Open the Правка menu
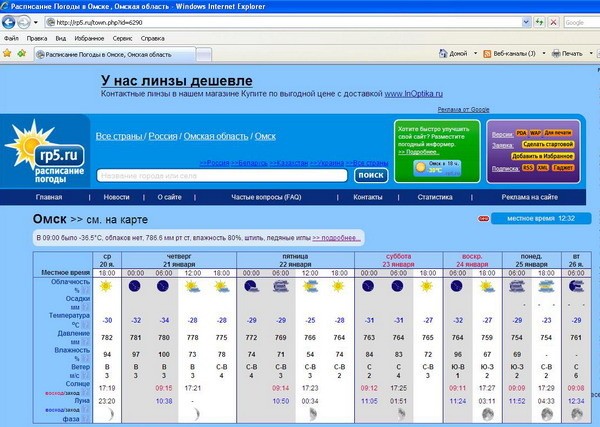The height and width of the screenshot is (427, 600). pos(37,38)
